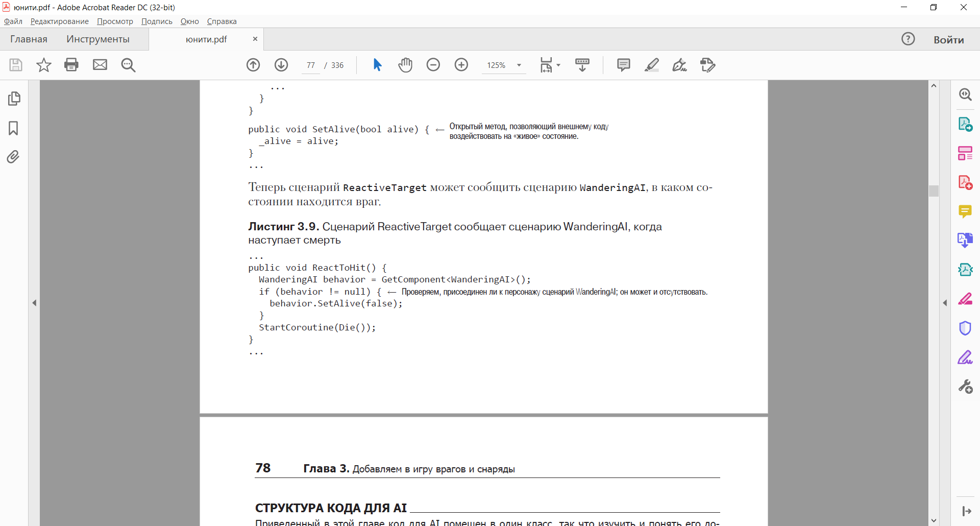980x526 pixels.
Task: Open the Protect shield tool
Action: (965, 328)
